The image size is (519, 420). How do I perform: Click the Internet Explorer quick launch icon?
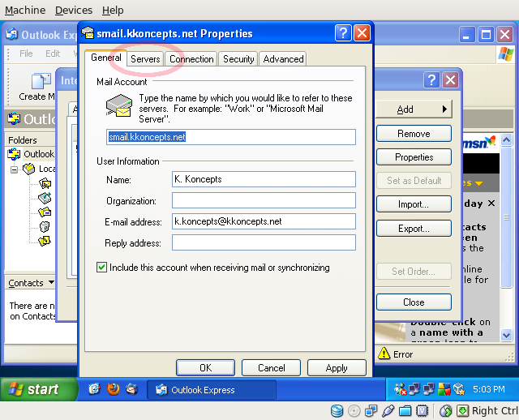pyautogui.click(x=95, y=389)
